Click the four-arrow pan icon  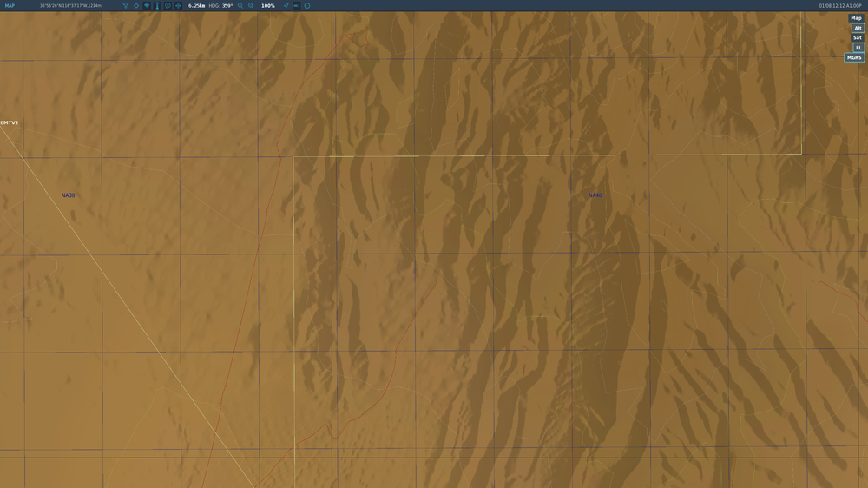click(x=178, y=5)
